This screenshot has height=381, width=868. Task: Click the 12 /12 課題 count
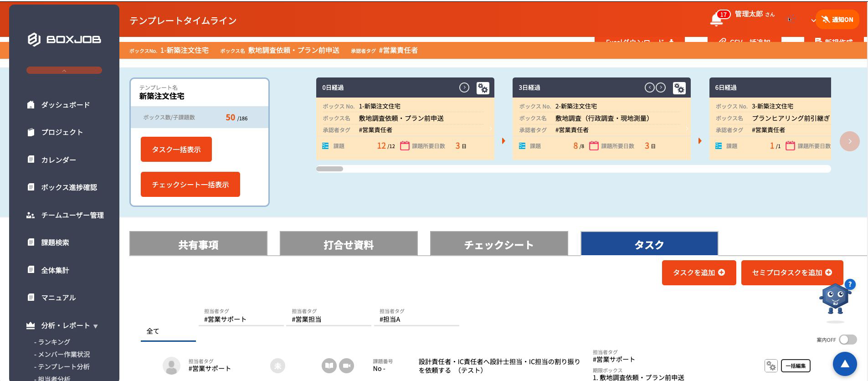[x=386, y=146]
